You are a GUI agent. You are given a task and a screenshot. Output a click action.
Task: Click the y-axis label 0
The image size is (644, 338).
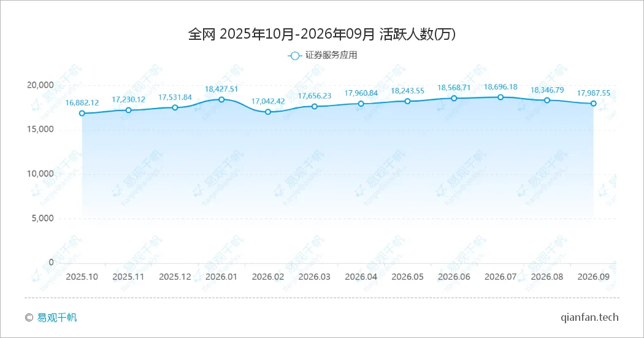(x=52, y=262)
